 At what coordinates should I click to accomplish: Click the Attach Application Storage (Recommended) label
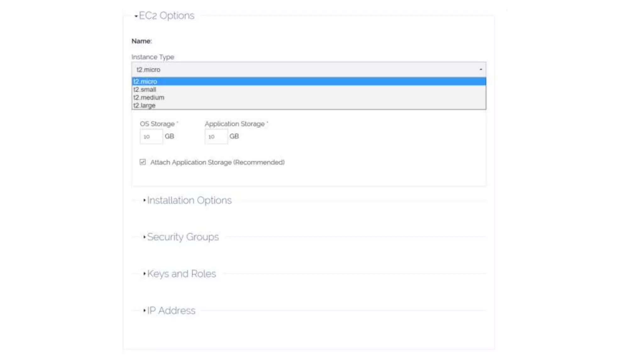click(217, 162)
